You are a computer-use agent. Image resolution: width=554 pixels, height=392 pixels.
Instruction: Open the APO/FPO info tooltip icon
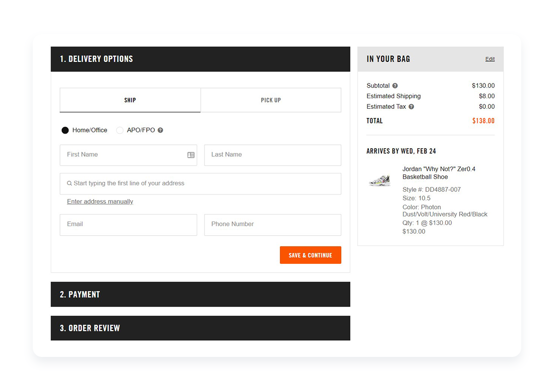[x=160, y=130]
